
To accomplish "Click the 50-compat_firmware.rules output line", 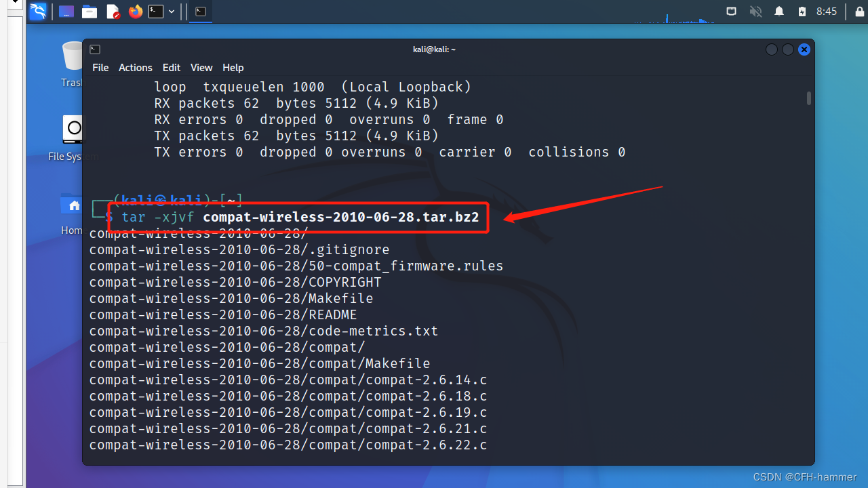I will [296, 266].
